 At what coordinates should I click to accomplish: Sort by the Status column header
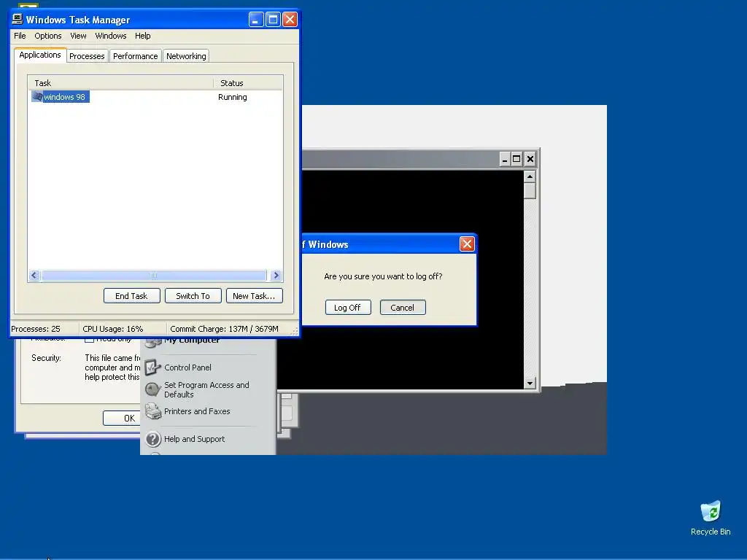(x=248, y=83)
